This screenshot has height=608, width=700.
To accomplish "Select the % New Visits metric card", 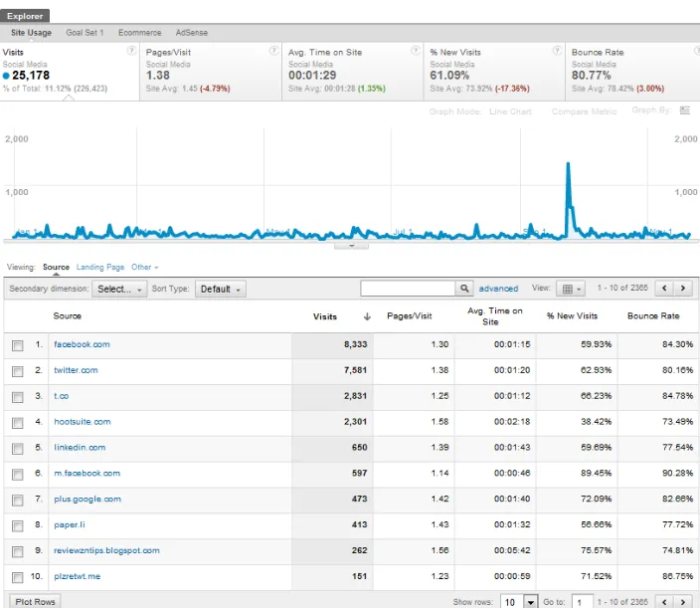I will point(494,71).
